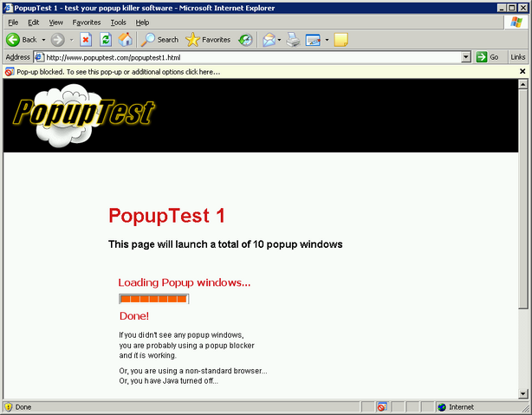The image size is (532, 415).
Task: Click the yellow note toolbar icon
Action: pyautogui.click(x=341, y=40)
